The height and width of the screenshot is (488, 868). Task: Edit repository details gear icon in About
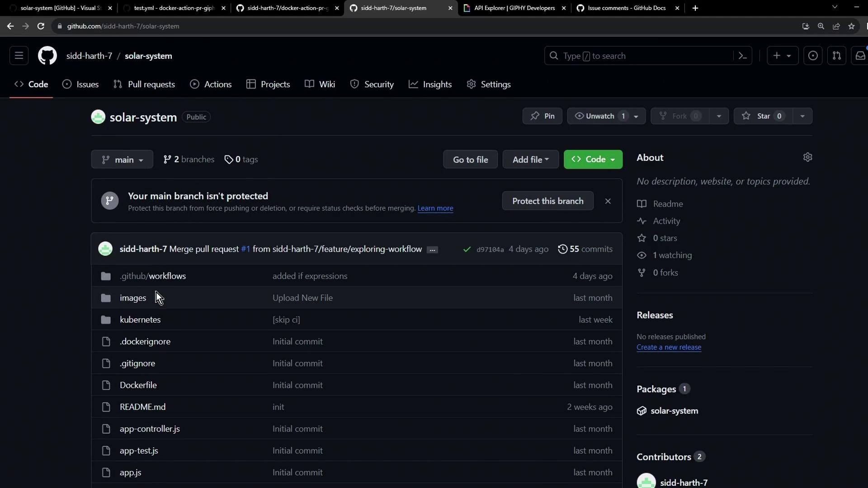pyautogui.click(x=807, y=157)
